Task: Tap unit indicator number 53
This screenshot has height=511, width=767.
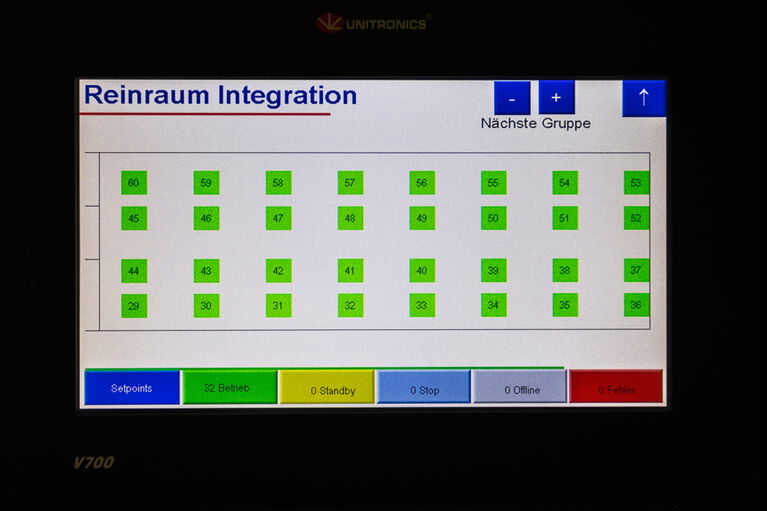Action: tap(636, 183)
